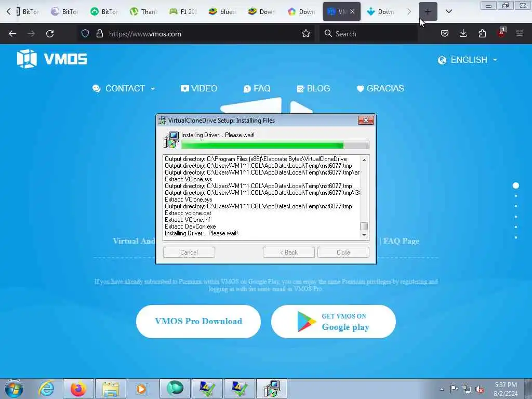The width and height of the screenshot is (532, 399).
Task: Open the extensions puzzle icon
Action: (x=482, y=33)
